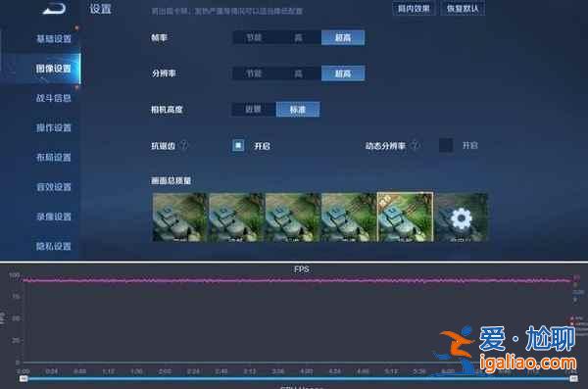Click the 设置 page title
Image resolution: width=588 pixels, height=389 pixels.
pos(101,9)
